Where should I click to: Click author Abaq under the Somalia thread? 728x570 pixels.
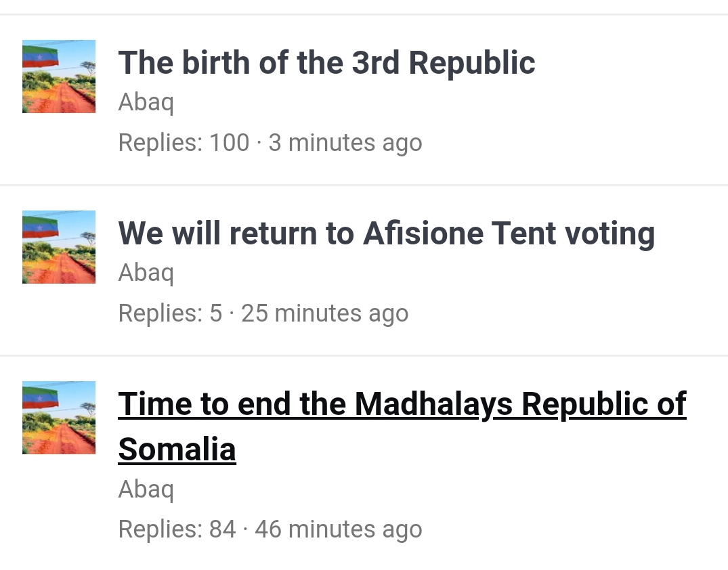[x=146, y=489]
